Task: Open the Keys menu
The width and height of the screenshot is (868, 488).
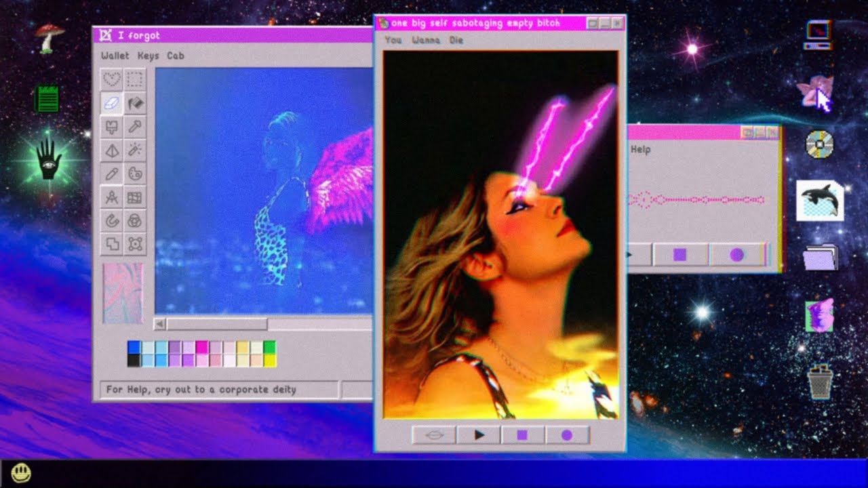Action: click(x=148, y=56)
